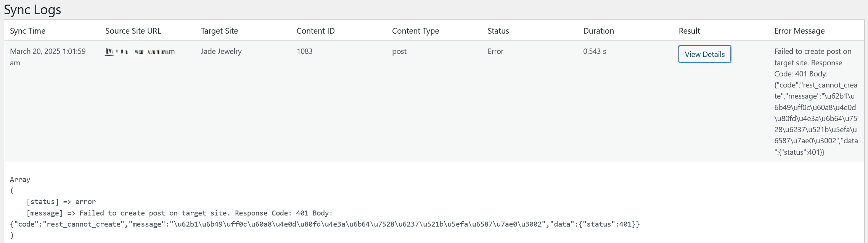The height and width of the screenshot is (243, 868).
Task: Select the Target Site column header
Action: tap(219, 31)
